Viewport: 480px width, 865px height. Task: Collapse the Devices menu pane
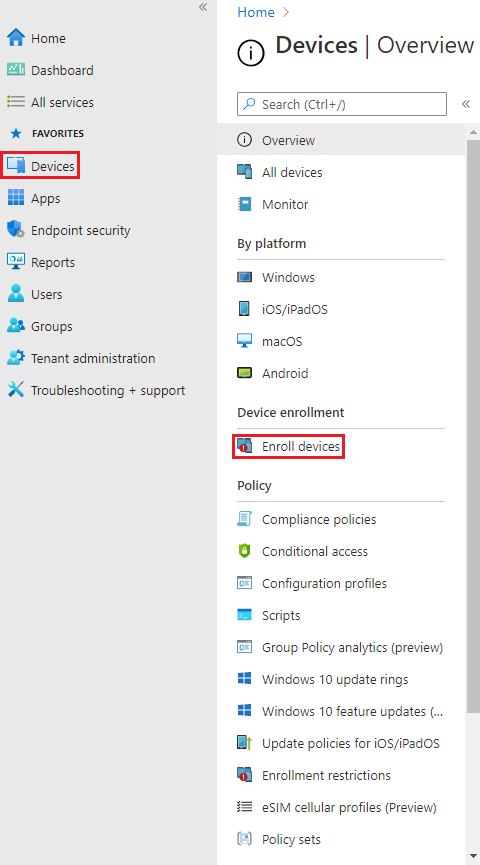point(466,104)
